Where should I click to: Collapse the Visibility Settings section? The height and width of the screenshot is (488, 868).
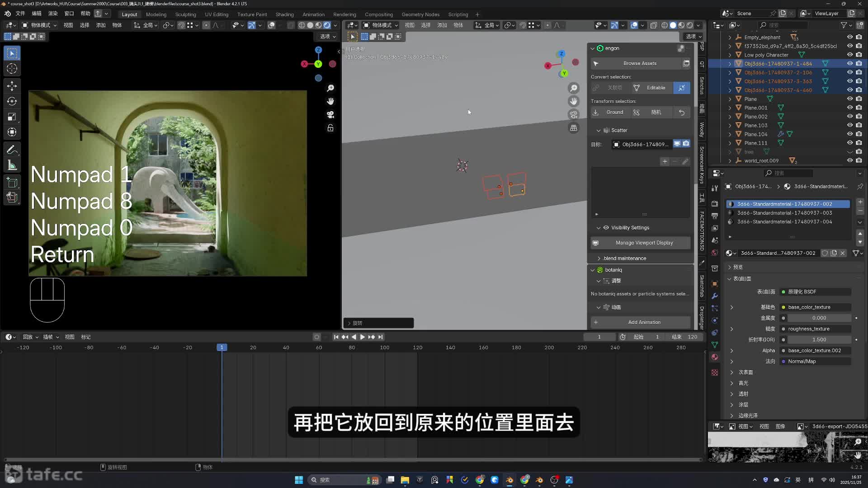pyautogui.click(x=599, y=228)
